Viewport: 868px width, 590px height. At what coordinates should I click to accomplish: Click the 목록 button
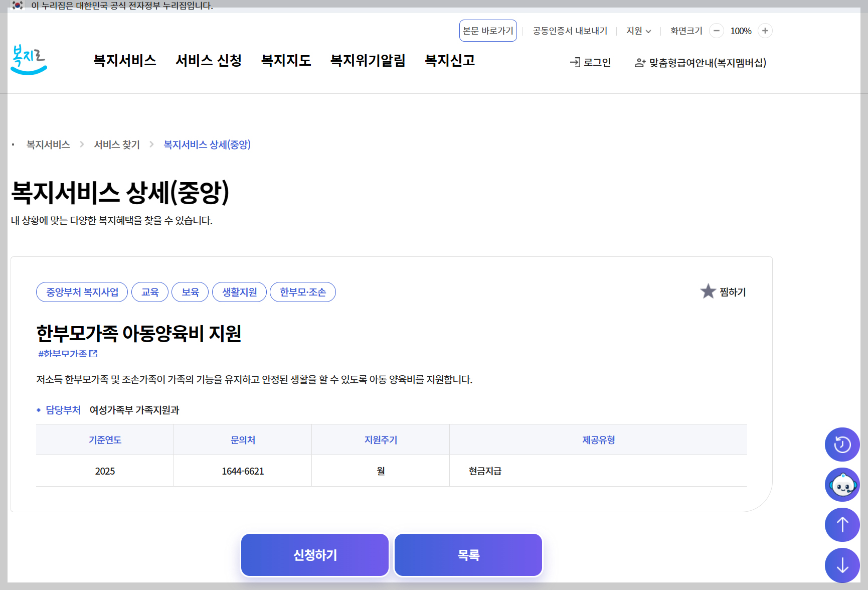click(x=468, y=554)
